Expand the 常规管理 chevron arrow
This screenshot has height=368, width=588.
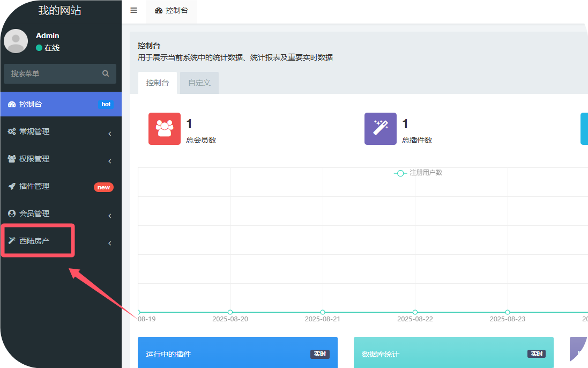point(109,134)
